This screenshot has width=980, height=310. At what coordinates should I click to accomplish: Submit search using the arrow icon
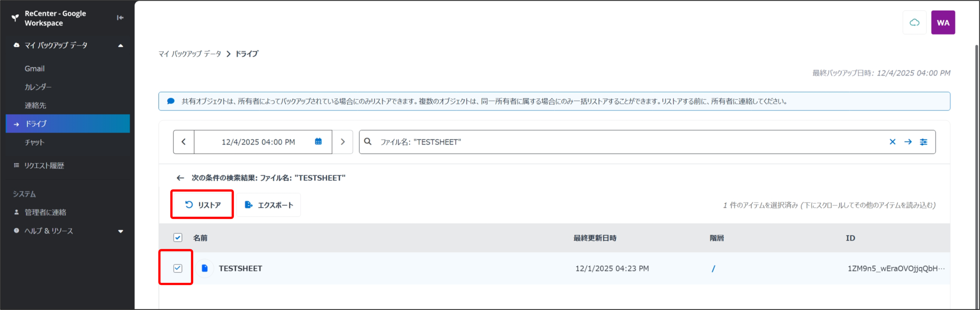point(908,142)
